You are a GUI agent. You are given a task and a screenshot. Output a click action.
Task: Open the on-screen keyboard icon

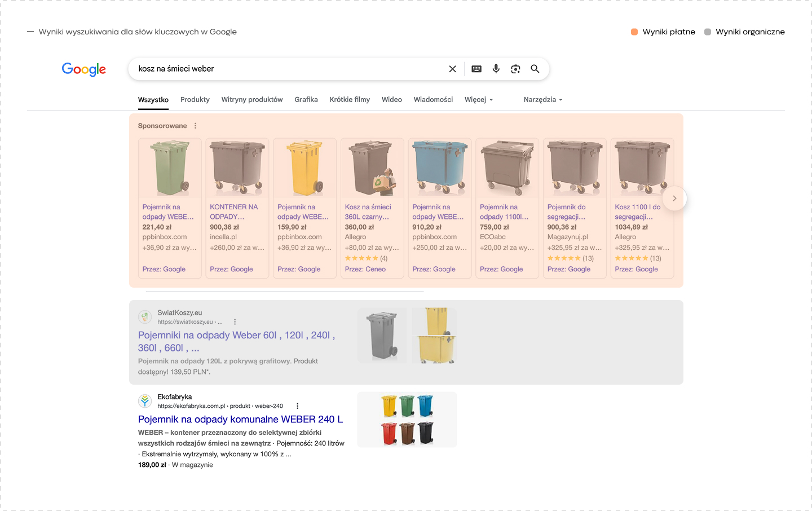point(476,69)
